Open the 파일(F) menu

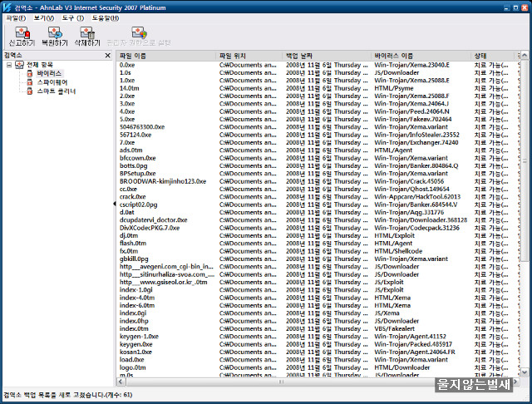[16, 18]
